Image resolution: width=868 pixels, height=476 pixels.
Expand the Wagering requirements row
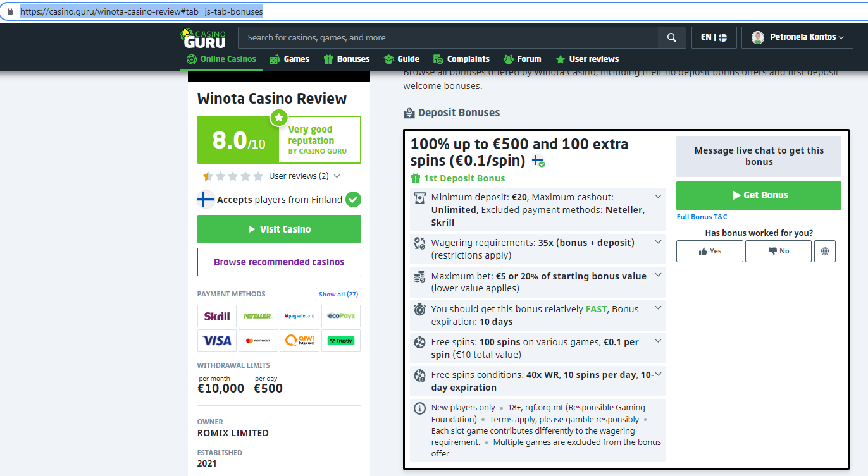(x=658, y=242)
